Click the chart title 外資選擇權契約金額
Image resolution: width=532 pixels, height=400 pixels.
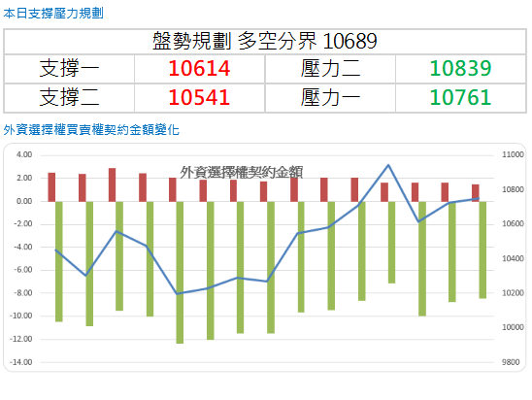(241, 173)
